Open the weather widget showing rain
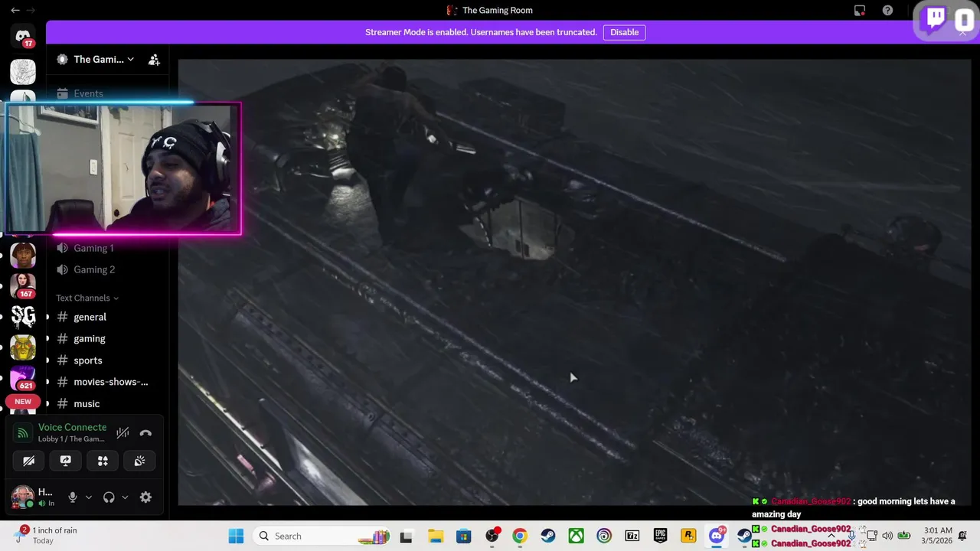 (46, 536)
